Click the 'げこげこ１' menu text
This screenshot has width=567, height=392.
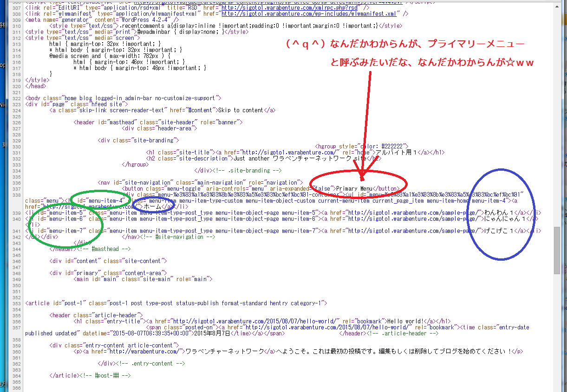point(499,231)
